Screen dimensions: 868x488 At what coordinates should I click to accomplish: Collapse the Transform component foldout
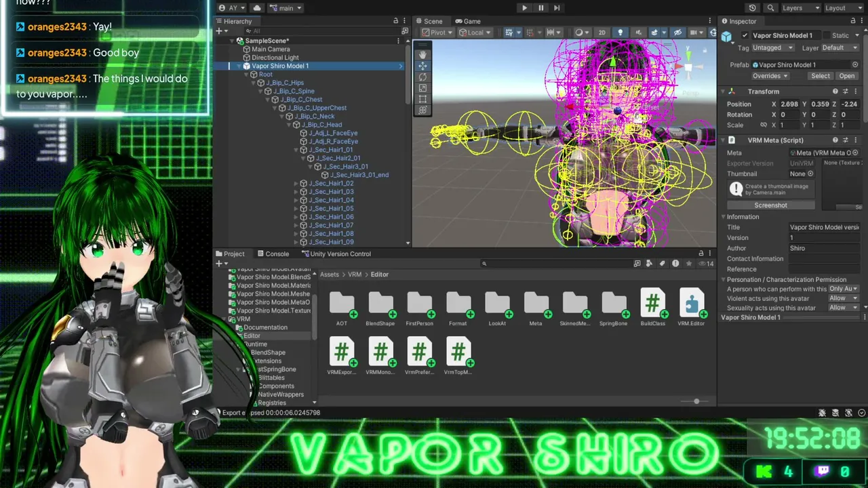coord(723,91)
